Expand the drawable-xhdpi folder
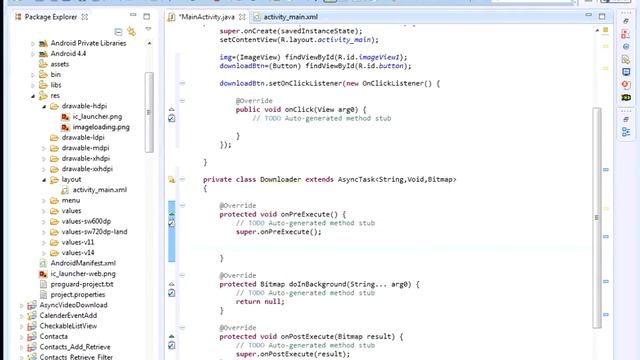 click(x=44, y=159)
